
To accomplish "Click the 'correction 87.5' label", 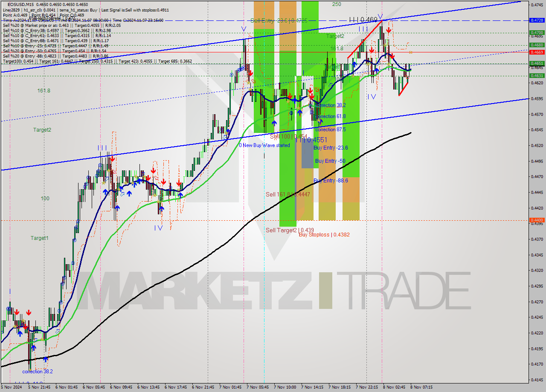I will (331, 130).
